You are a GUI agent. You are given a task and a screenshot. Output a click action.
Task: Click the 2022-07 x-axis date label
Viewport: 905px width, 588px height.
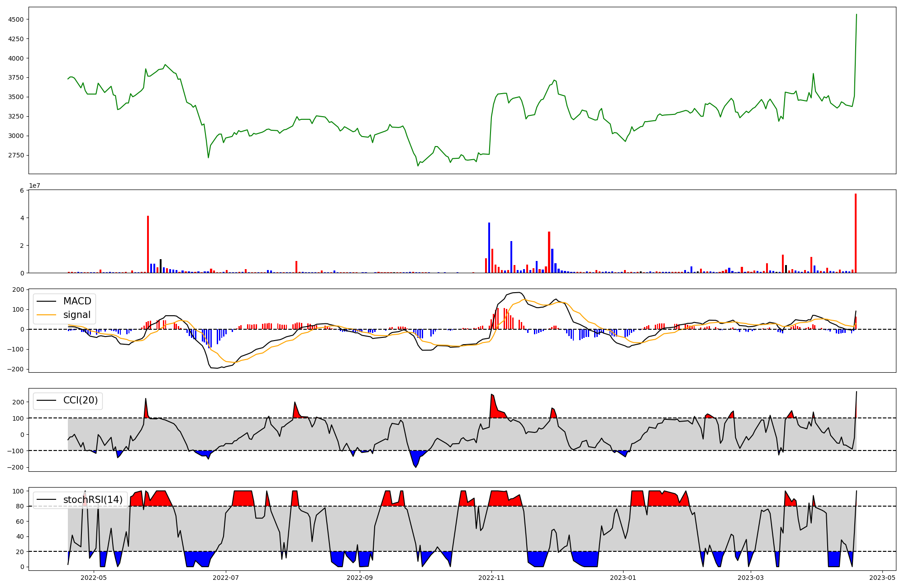[x=225, y=578]
